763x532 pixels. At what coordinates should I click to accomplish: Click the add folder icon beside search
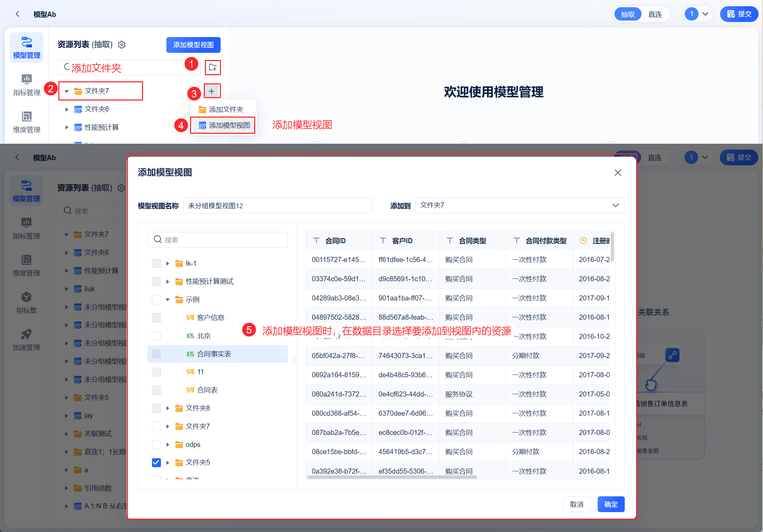click(x=212, y=67)
